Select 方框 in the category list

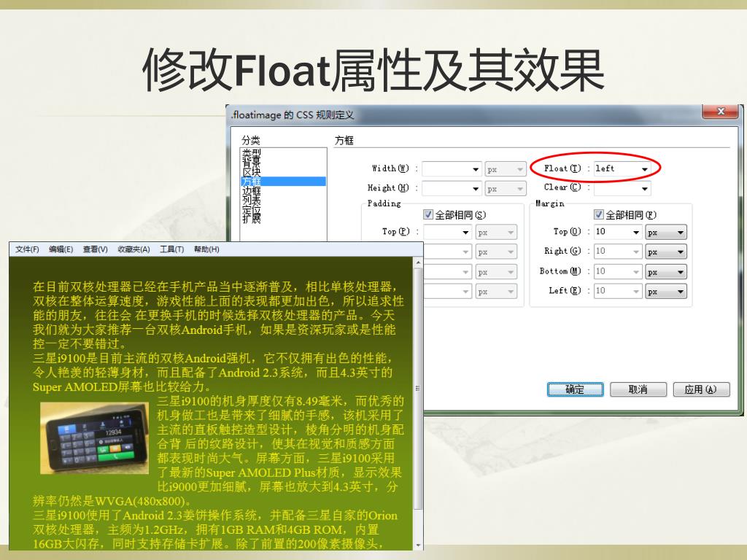(284, 181)
